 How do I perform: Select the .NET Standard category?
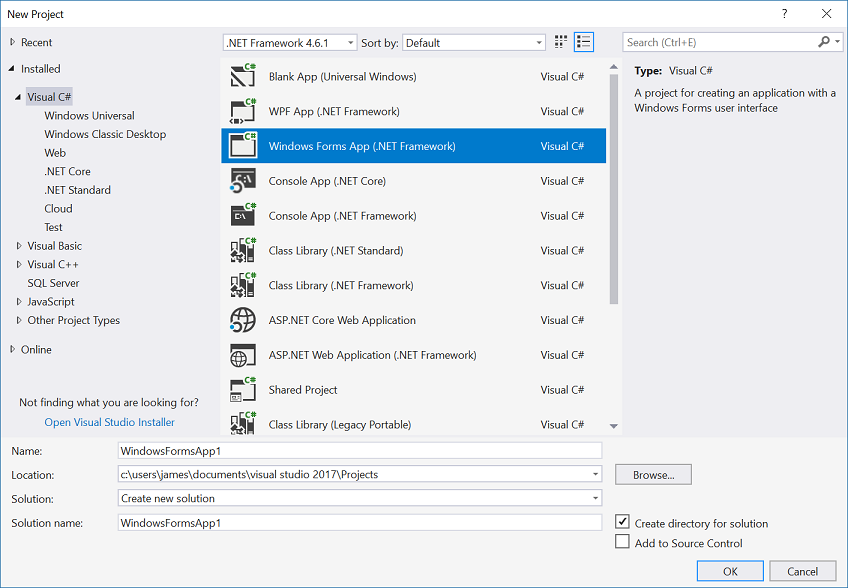77,190
